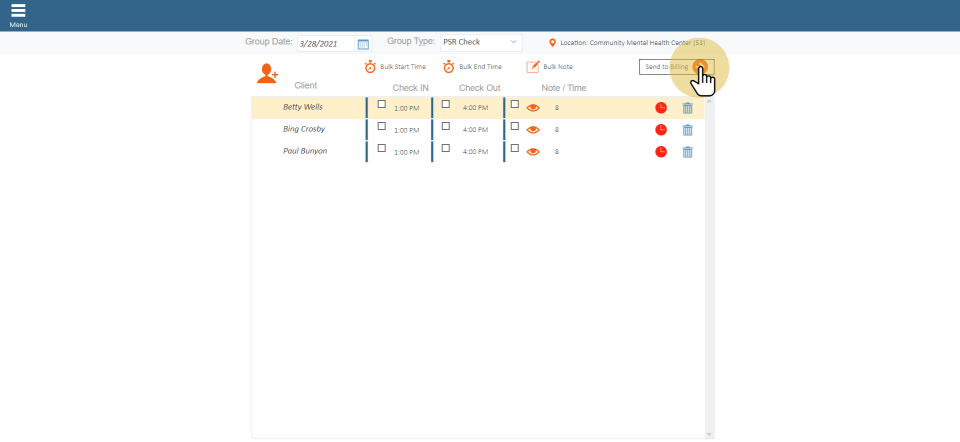View Betty Wells note via eye icon

coord(533,108)
